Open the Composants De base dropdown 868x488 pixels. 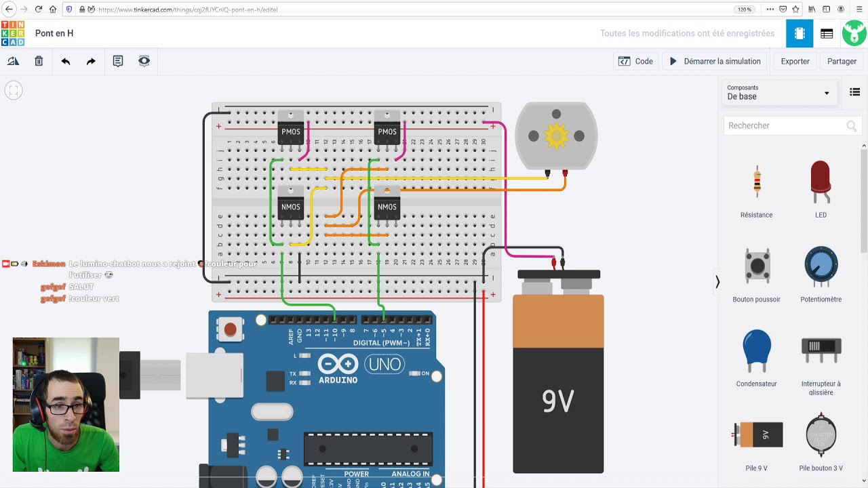pos(778,92)
